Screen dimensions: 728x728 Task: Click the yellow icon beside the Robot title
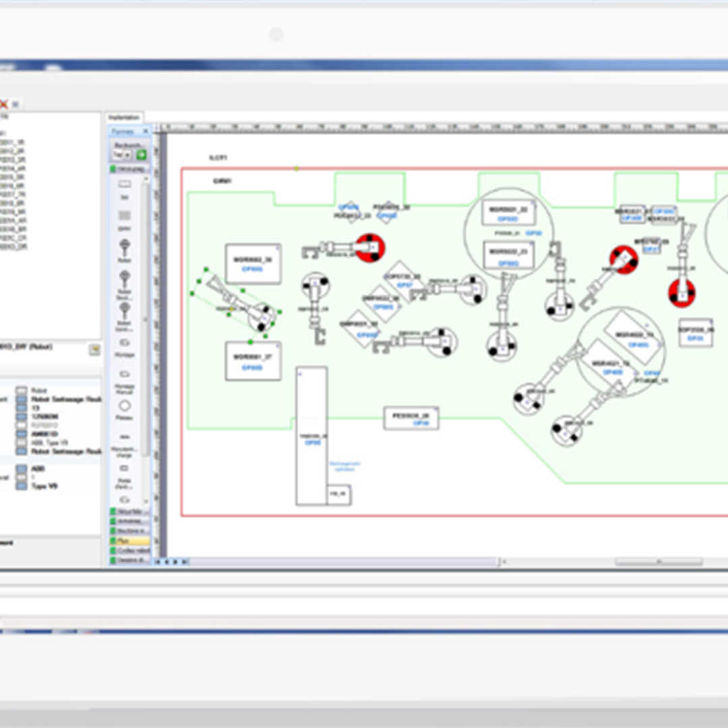pyautogui.click(x=94, y=349)
